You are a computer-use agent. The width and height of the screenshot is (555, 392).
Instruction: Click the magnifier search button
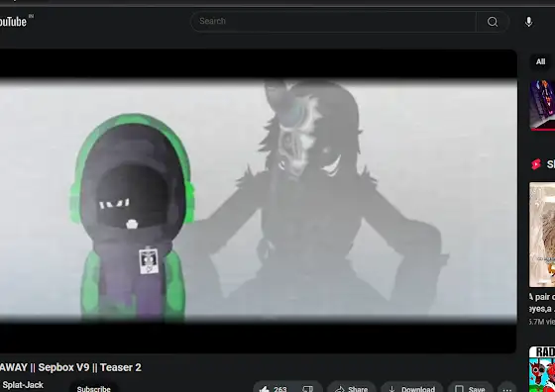point(493,22)
